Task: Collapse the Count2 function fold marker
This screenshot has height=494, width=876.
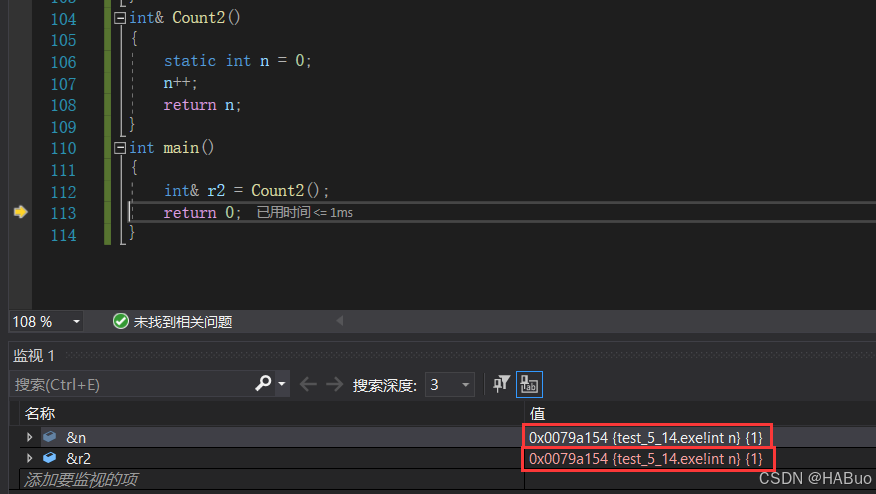Action: point(120,18)
